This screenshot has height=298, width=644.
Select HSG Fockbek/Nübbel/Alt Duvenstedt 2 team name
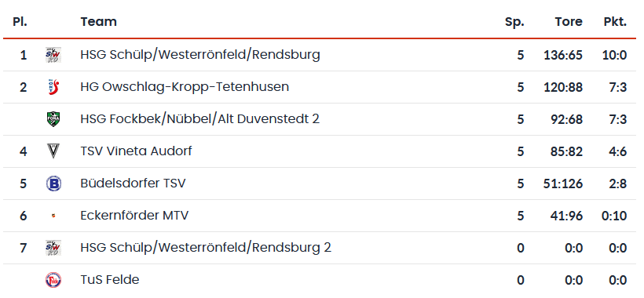click(199, 119)
